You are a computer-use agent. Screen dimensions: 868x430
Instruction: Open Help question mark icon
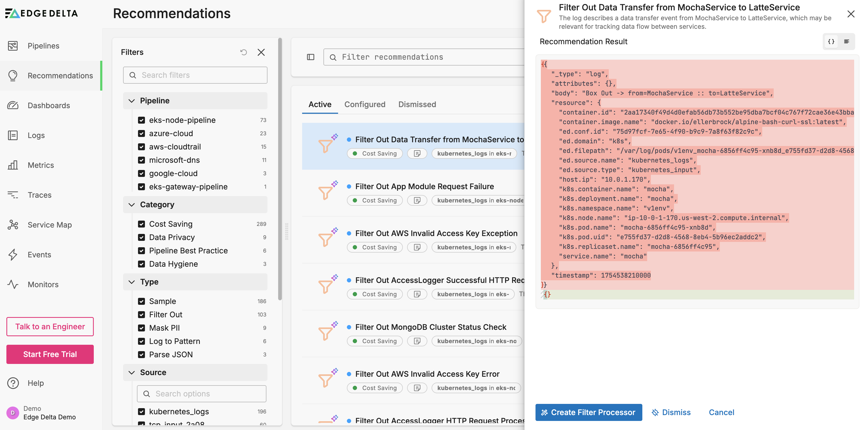(13, 383)
